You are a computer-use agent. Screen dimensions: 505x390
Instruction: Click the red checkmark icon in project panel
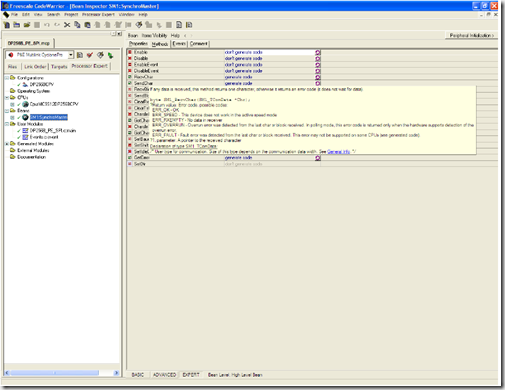click(x=90, y=55)
